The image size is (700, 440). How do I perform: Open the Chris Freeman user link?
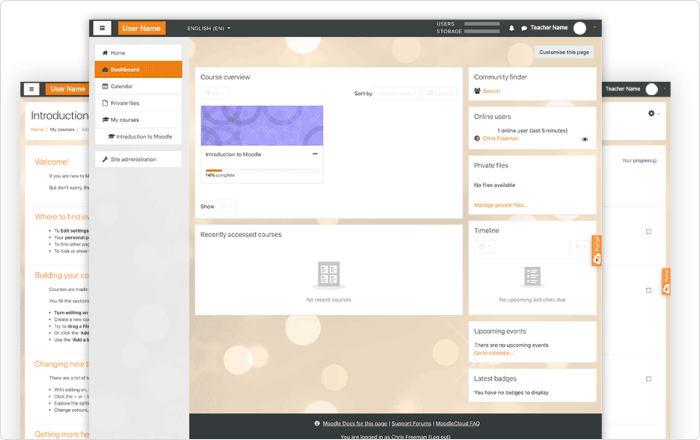pyautogui.click(x=500, y=139)
